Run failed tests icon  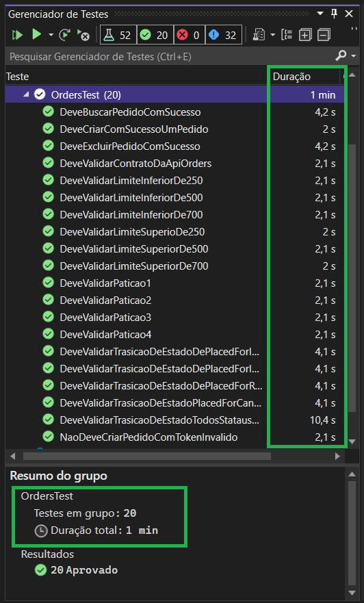click(x=83, y=35)
